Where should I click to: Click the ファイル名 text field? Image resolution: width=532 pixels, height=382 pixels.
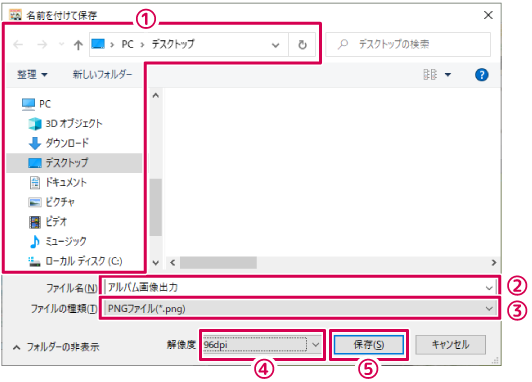click(x=300, y=288)
